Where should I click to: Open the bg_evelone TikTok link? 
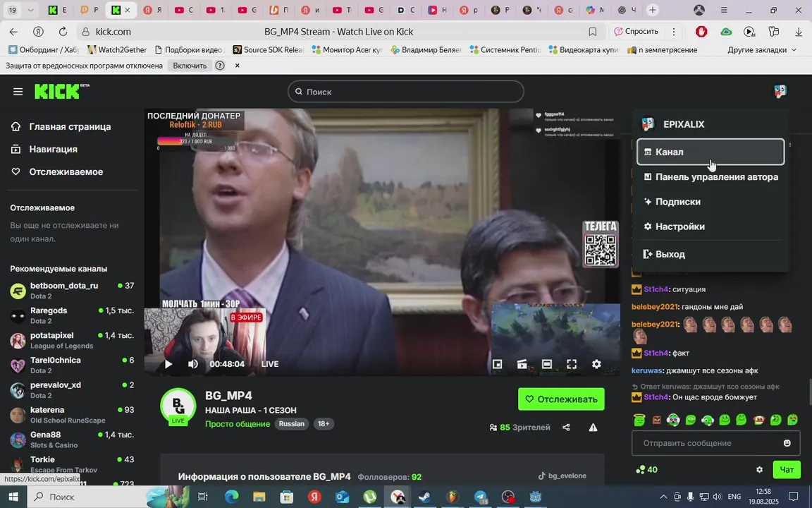click(562, 476)
